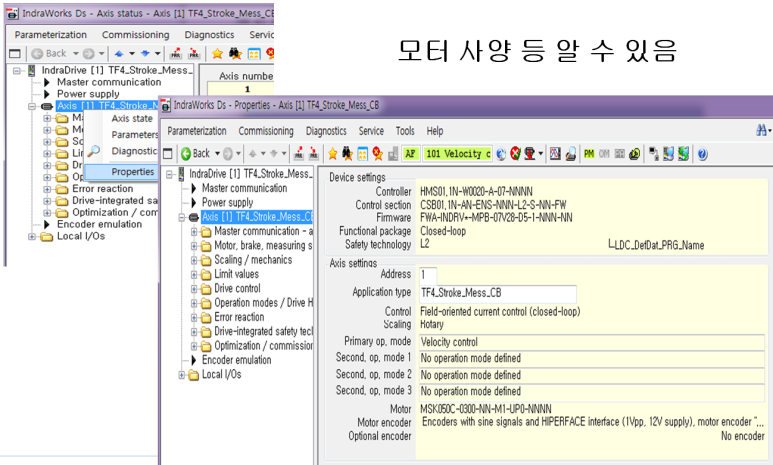Image resolution: width=773 pixels, height=465 pixels.
Task: Expand Master communication folder in Properties tree
Action: pyautogui.click(x=194, y=232)
